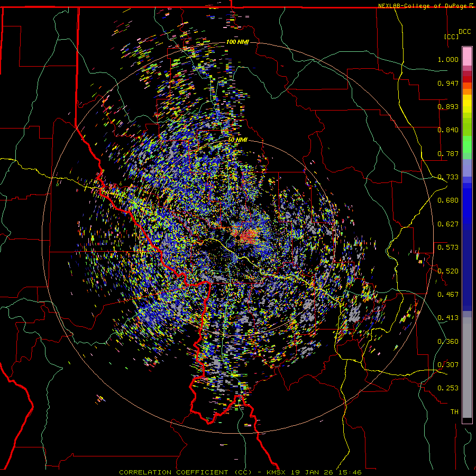This screenshot has height=476, width=476.
Task: Pick the gray segment of the color scale
Action: pos(467,368)
